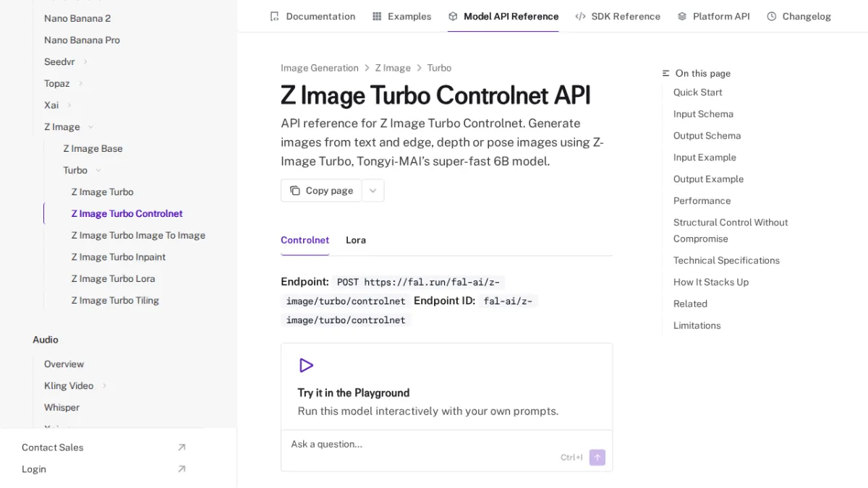Jump to Input Example section
This screenshot has height=488, width=868.
click(705, 158)
